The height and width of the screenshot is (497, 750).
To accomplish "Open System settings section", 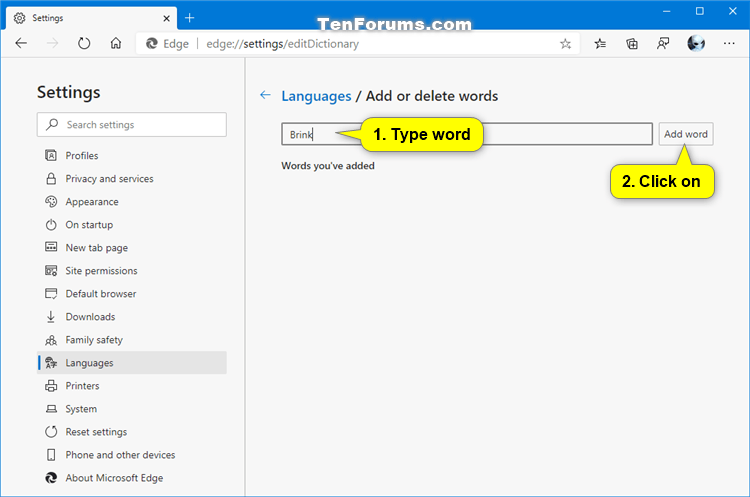I will [131, 409].
